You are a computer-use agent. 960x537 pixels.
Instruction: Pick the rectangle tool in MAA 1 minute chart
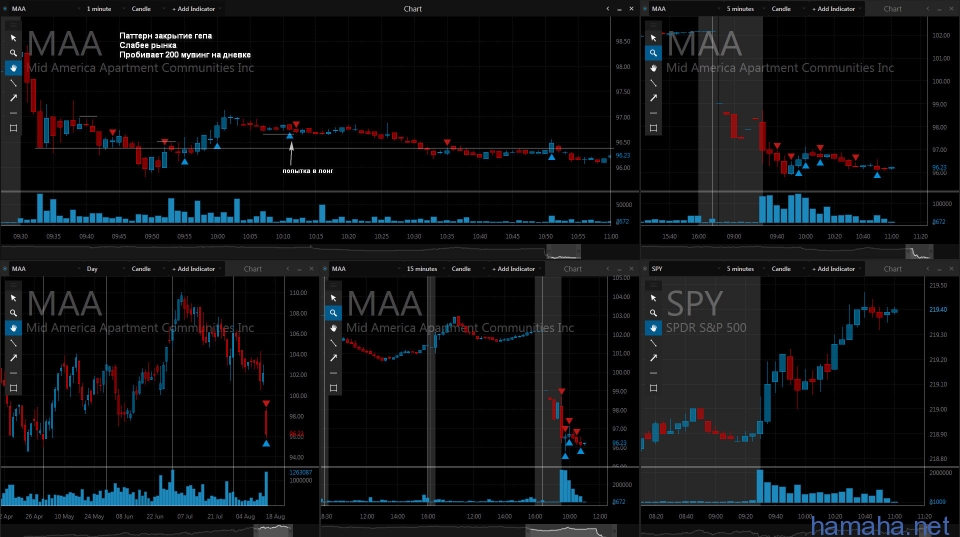pos(13,128)
